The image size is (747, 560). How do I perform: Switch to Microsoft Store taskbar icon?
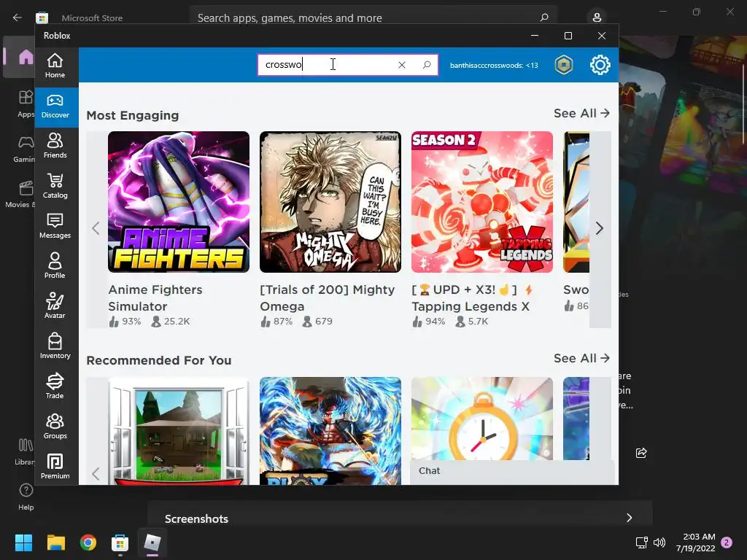tap(120, 542)
